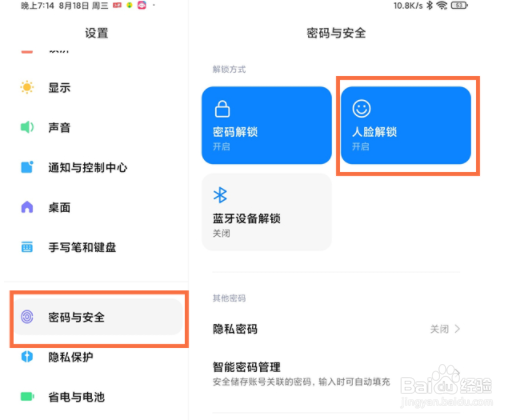This screenshot has width=522, height=420.
Task: Open 智能密码管理 entry
Action: (337, 374)
